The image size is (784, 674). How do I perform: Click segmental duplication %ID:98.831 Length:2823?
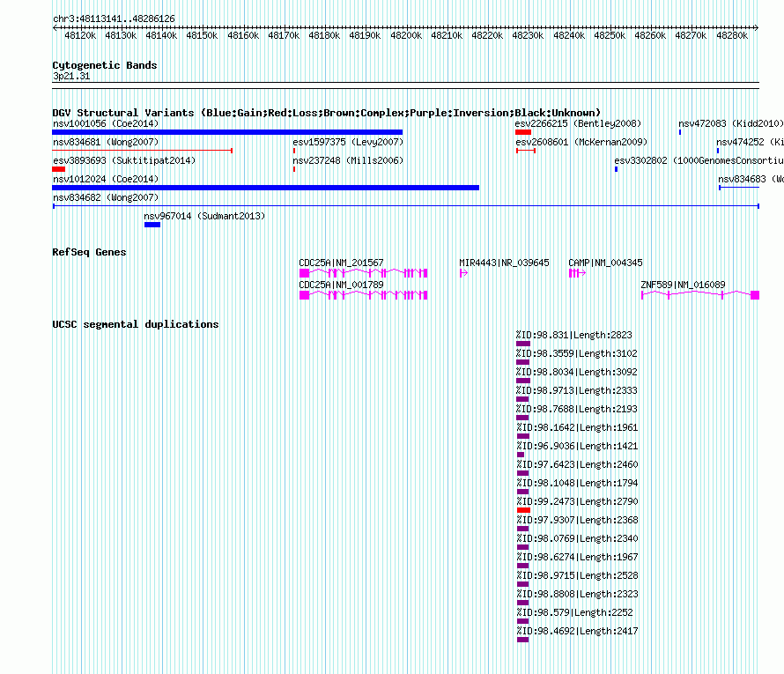[574, 335]
